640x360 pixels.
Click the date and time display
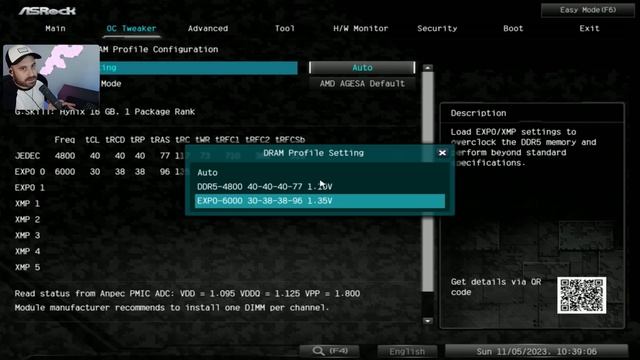tap(536, 351)
